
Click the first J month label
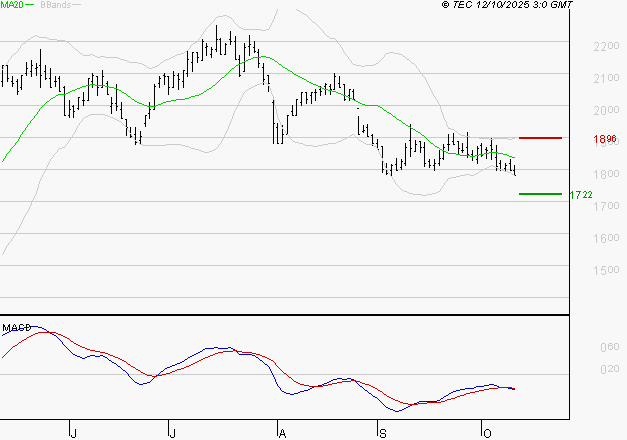pyautogui.click(x=73, y=434)
